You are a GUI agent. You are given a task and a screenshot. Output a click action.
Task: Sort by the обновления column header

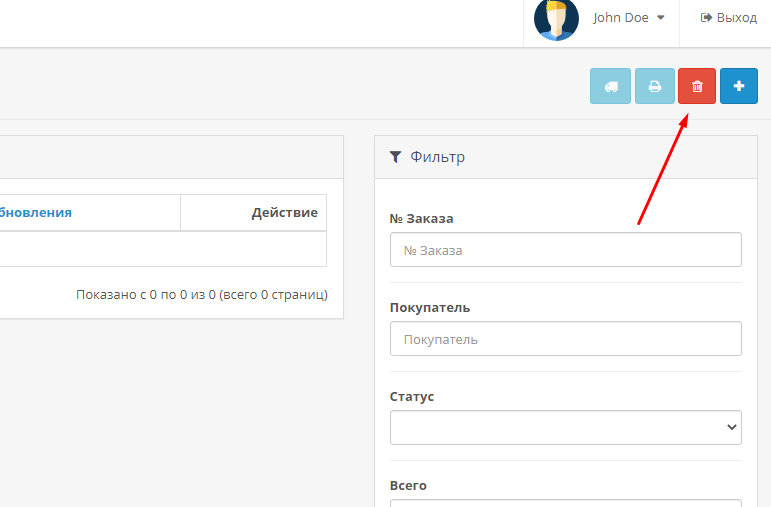coord(36,212)
